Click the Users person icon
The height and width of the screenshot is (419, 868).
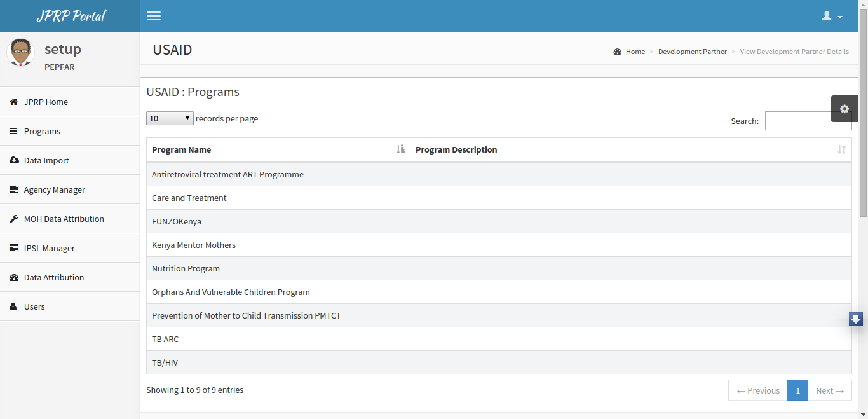tap(13, 306)
